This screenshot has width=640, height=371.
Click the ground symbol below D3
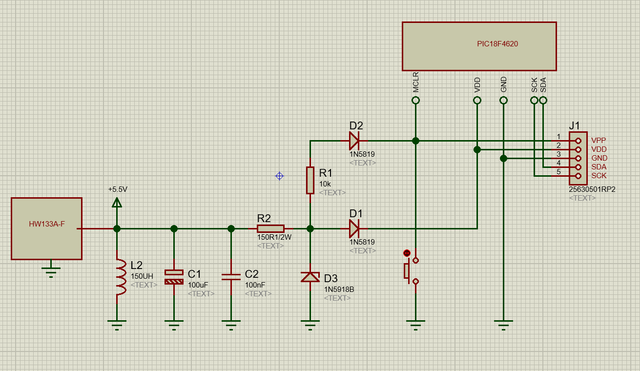point(310,325)
